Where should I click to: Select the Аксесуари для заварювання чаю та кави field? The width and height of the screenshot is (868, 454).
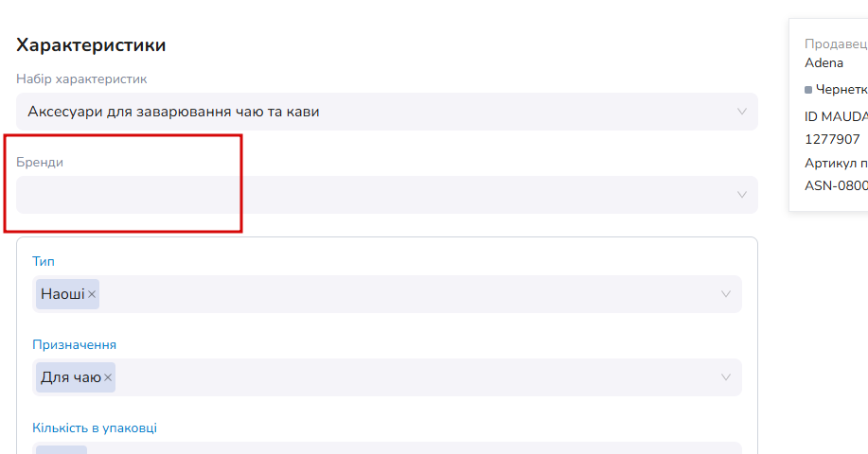tap(387, 112)
